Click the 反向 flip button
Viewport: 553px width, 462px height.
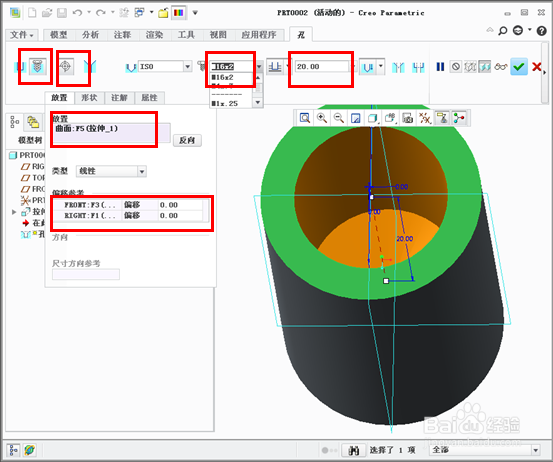point(187,140)
